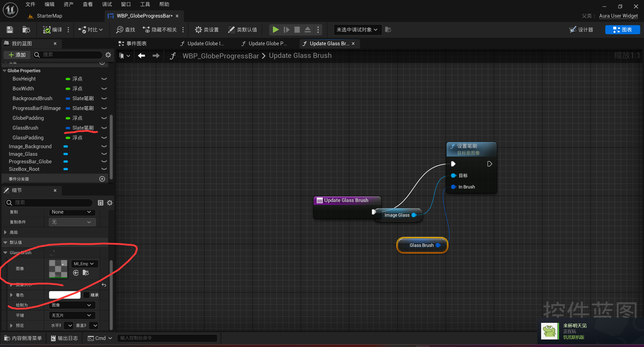The height and width of the screenshot is (347, 644).
Task: Click the white 着色 tint color swatch
Action: click(65, 295)
